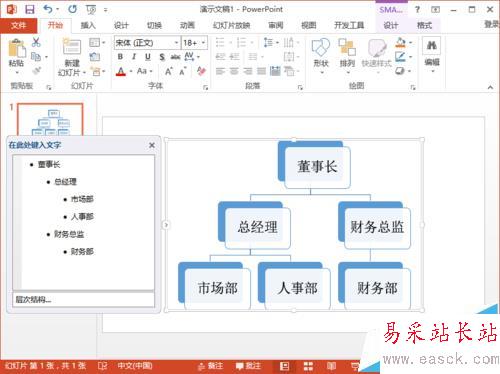Screen dimensions: 500x374
Task: Switch to Slide Sorter view
Action: point(308,366)
